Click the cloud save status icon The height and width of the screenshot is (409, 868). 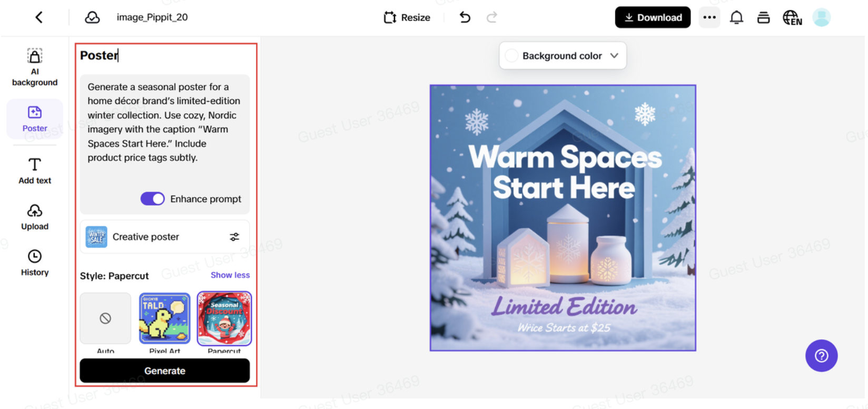[x=92, y=17]
